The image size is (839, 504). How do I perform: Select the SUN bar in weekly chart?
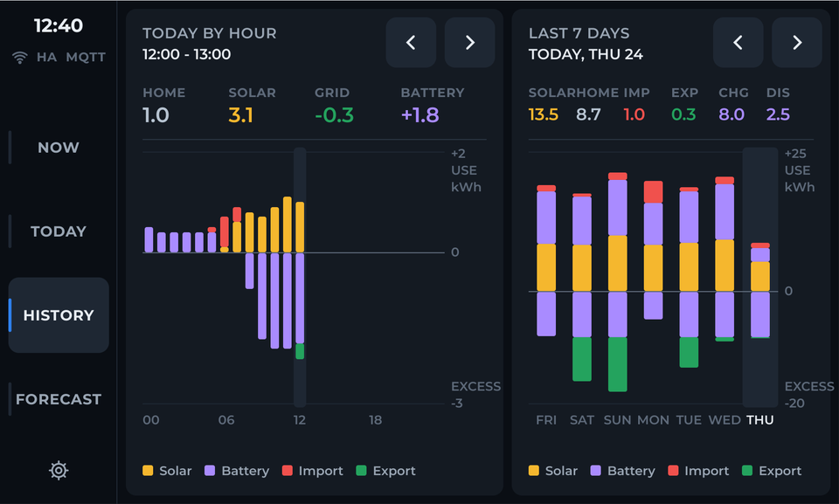pyautogui.click(x=618, y=282)
